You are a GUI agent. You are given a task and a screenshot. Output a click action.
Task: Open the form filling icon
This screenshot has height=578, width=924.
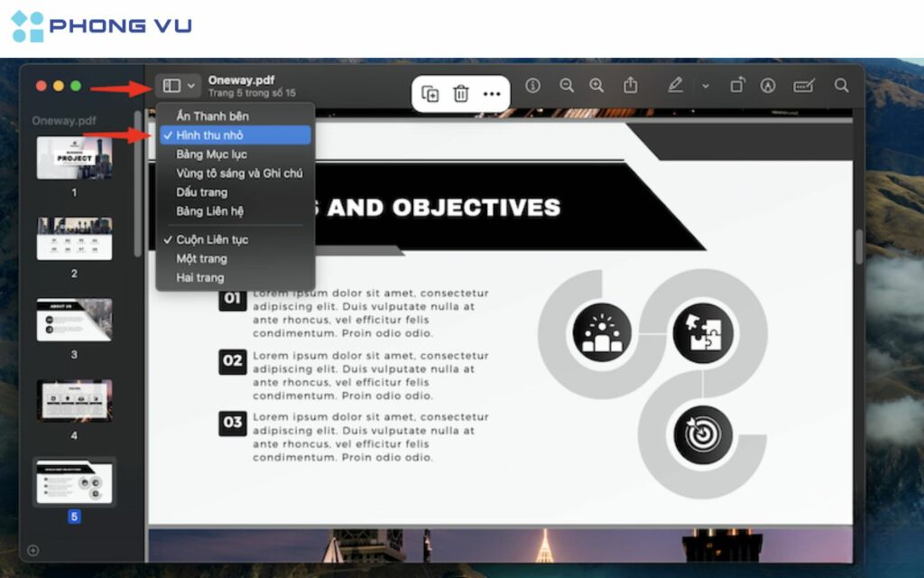pos(803,86)
